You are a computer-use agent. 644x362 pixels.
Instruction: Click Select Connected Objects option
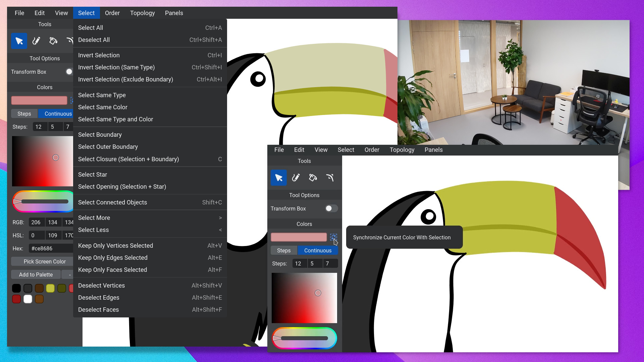112,202
